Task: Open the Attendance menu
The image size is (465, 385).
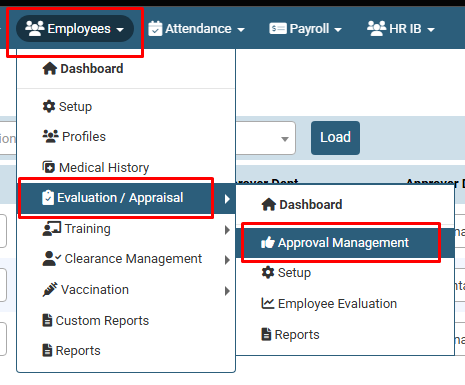Action: [x=196, y=29]
